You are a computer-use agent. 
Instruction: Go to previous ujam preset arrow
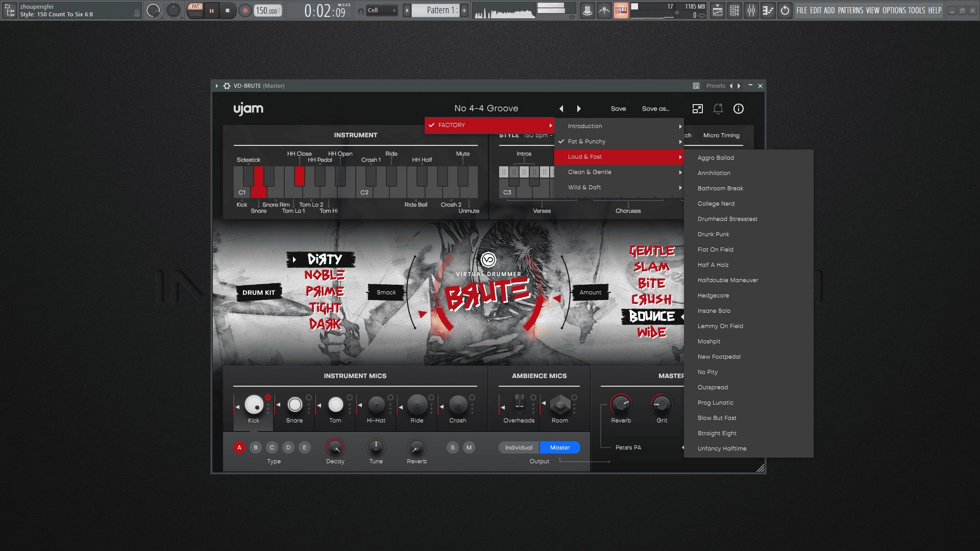(x=561, y=109)
